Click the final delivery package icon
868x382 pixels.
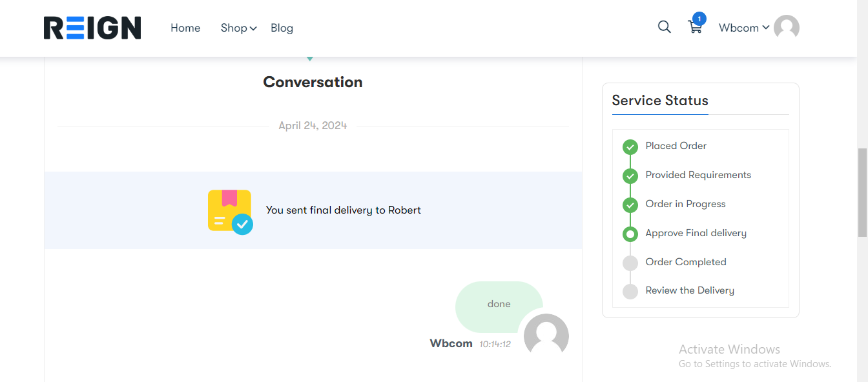pyautogui.click(x=230, y=212)
